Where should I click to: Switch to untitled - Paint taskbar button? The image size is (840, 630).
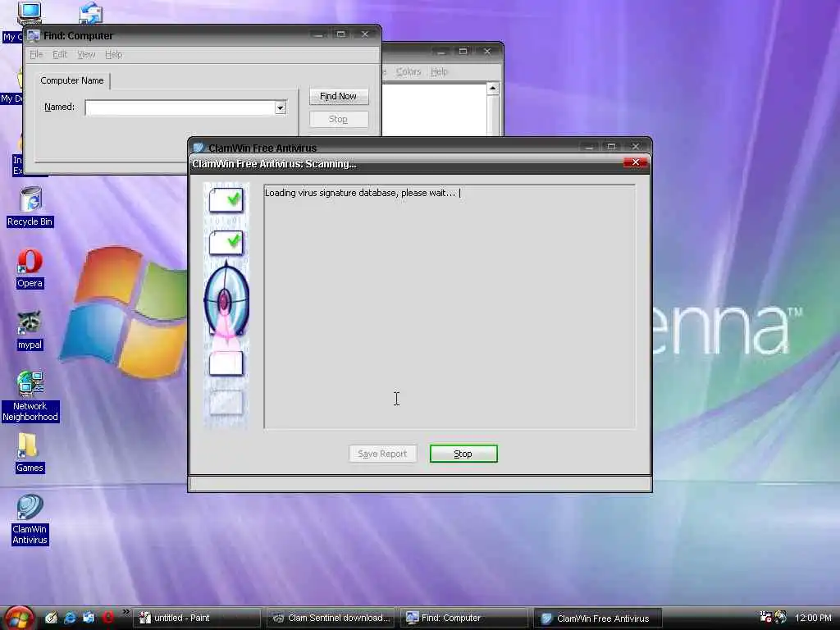click(x=196, y=618)
